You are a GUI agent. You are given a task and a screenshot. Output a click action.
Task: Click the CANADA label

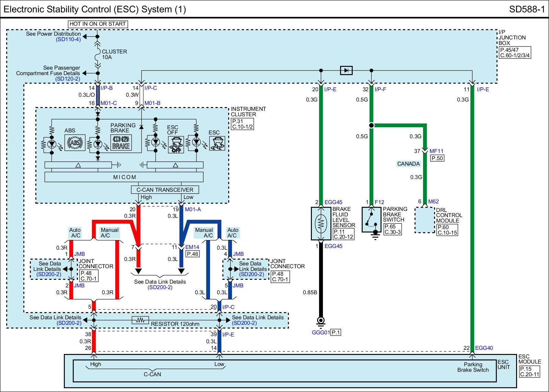click(x=408, y=164)
